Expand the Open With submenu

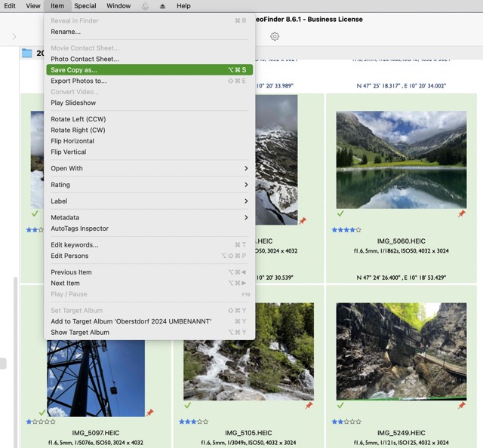click(x=149, y=168)
